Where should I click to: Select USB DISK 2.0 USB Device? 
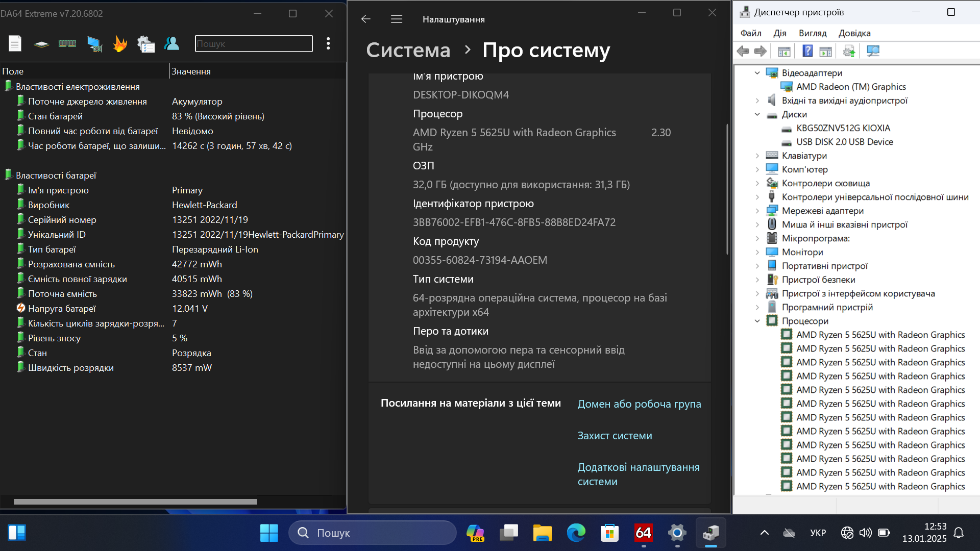click(x=845, y=142)
